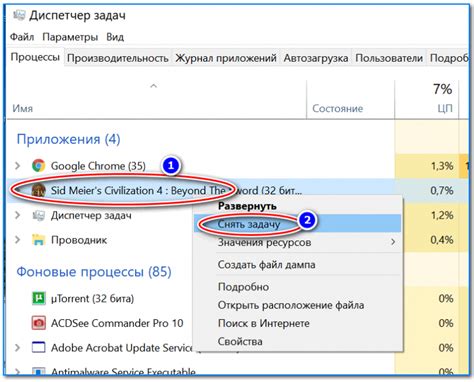Expand Adobe Acrobat Update Service row

coord(18,348)
